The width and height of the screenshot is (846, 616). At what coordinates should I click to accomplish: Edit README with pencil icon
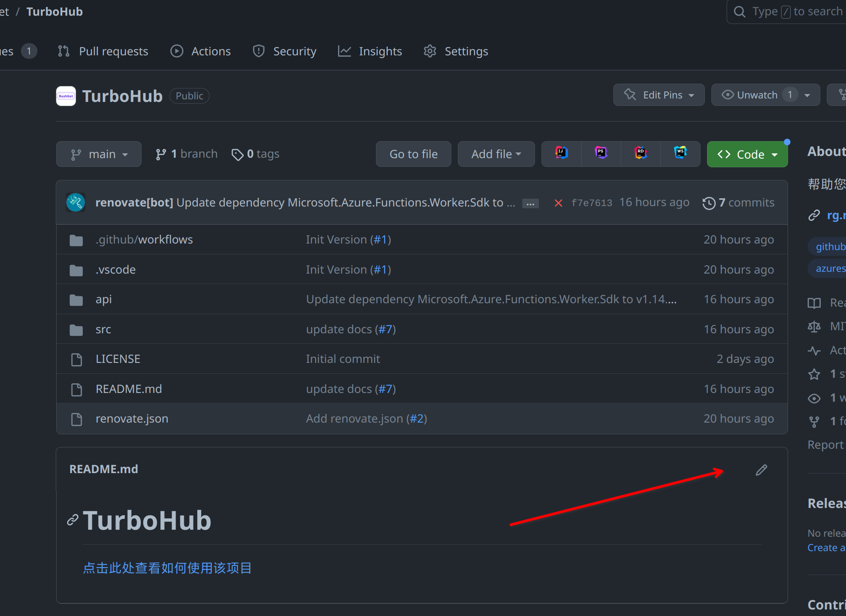click(761, 470)
